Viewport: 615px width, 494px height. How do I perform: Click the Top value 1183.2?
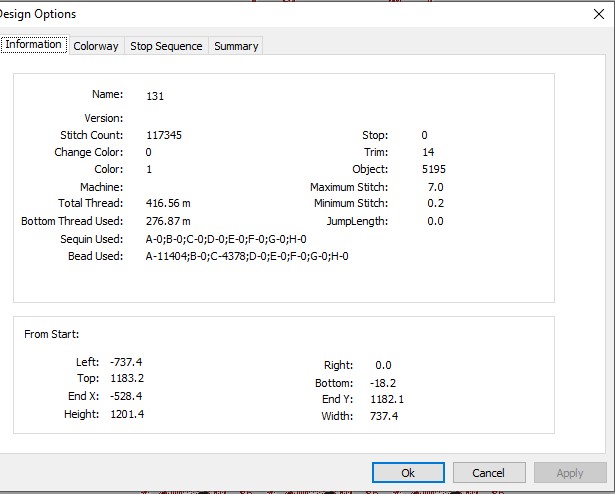pos(127,378)
